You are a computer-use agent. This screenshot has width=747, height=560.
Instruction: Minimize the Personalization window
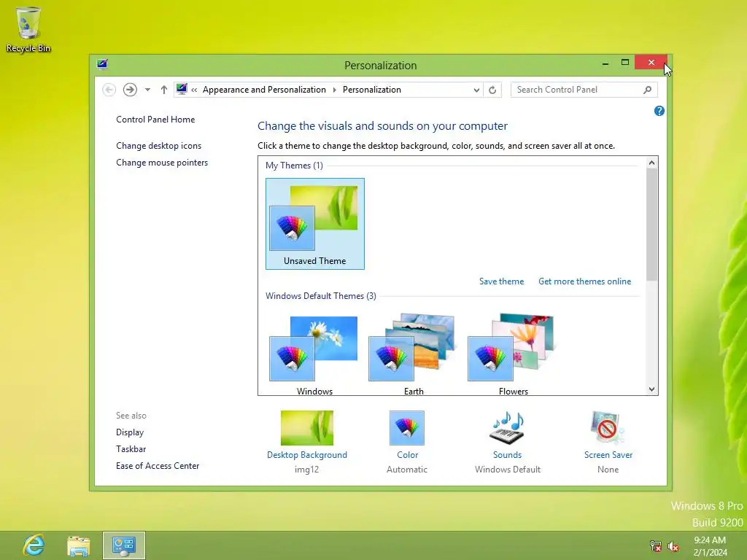(605, 63)
